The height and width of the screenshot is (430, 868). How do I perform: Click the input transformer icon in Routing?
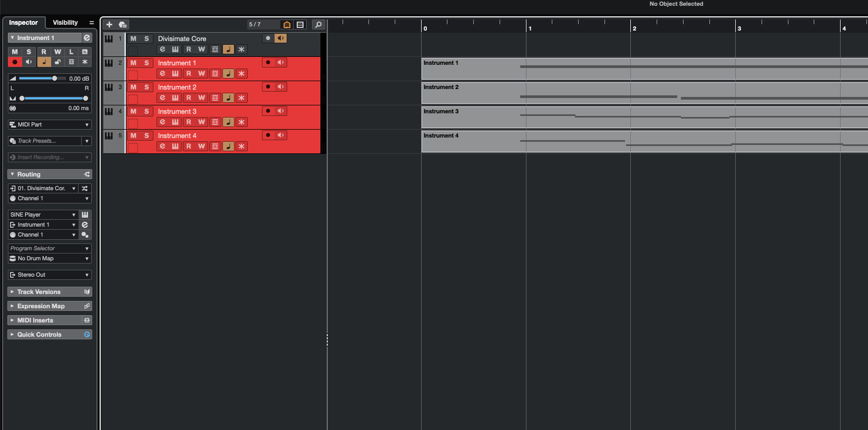pos(85,189)
